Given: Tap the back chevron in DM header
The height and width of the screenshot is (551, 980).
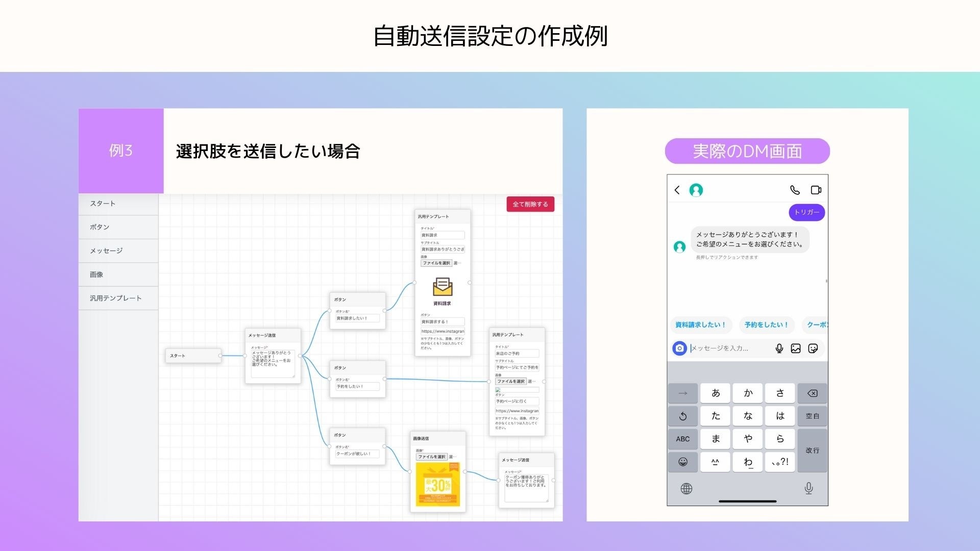Looking at the screenshot, I should tap(677, 190).
